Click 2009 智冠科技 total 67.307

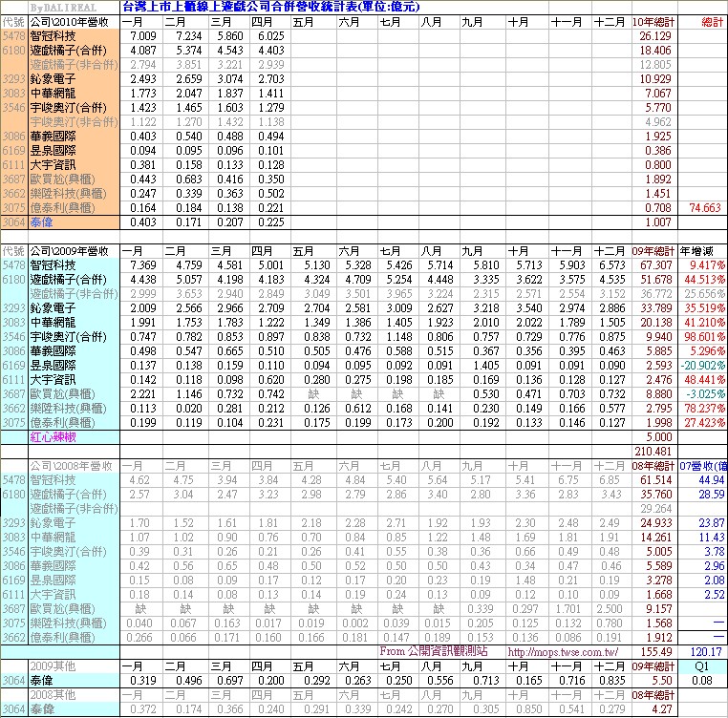click(x=655, y=265)
